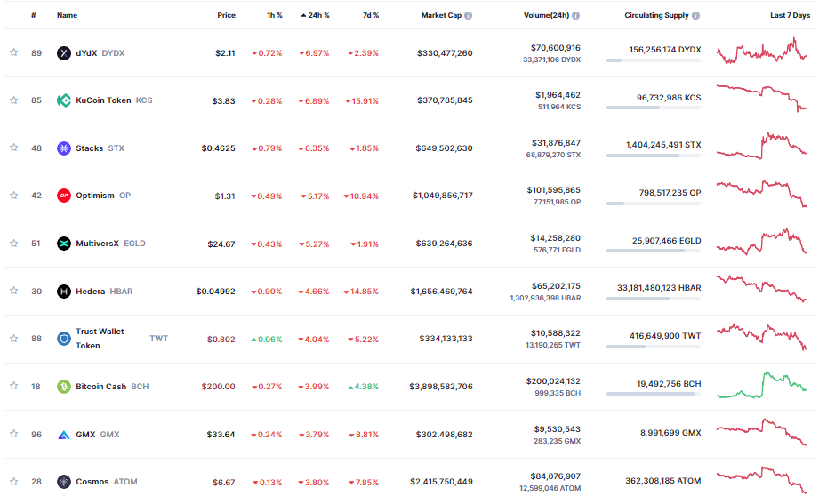Click the dYdX coin logo
Image resolution: width=819 pixels, height=504 pixels.
64,53
